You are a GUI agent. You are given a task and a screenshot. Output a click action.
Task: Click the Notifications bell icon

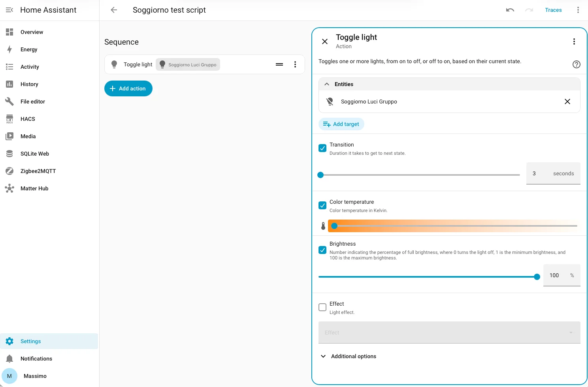click(x=9, y=359)
